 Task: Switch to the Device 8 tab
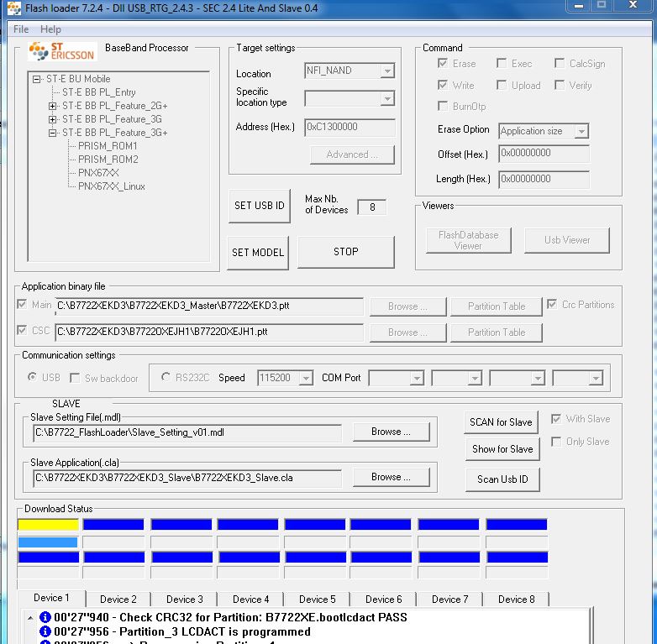516,599
